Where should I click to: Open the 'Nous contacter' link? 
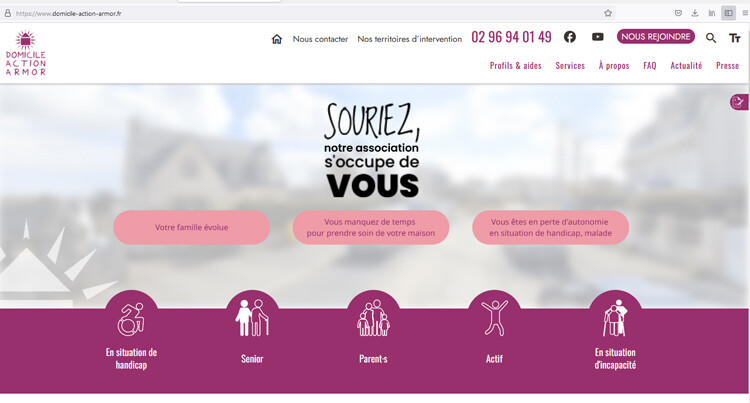pyautogui.click(x=320, y=39)
